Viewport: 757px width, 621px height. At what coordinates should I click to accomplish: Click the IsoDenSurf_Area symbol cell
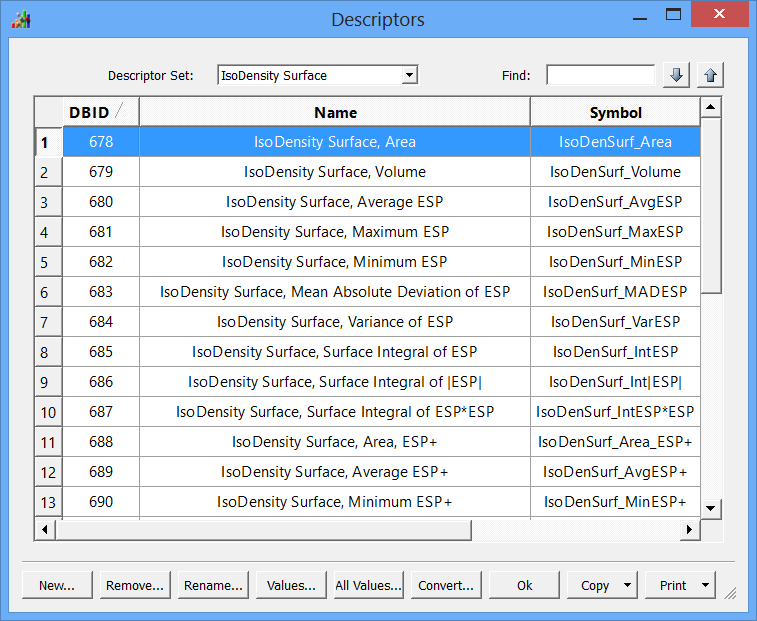[616, 142]
